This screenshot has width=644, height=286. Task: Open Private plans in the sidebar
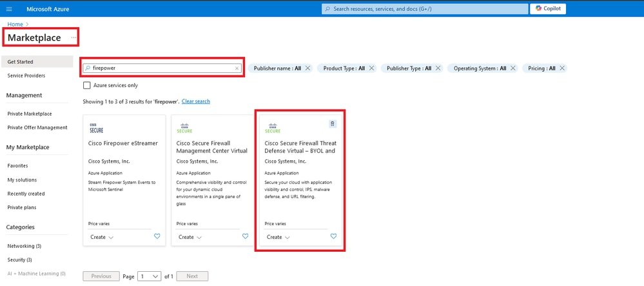point(22,207)
